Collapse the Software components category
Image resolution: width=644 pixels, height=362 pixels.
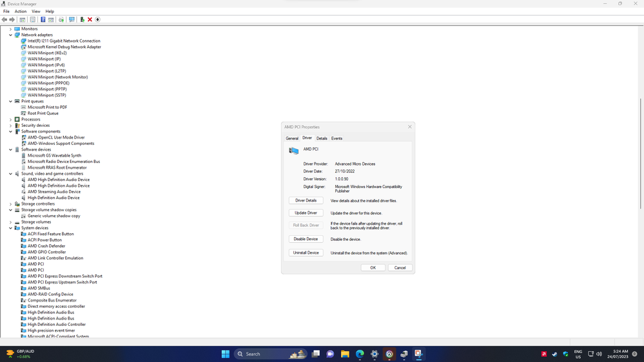click(x=11, y=131)
